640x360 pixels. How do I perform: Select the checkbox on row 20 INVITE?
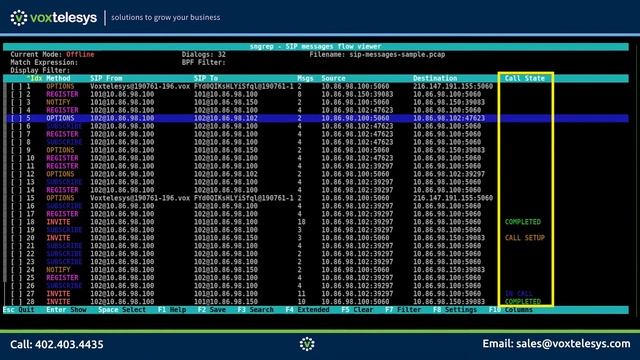point(16,238)
